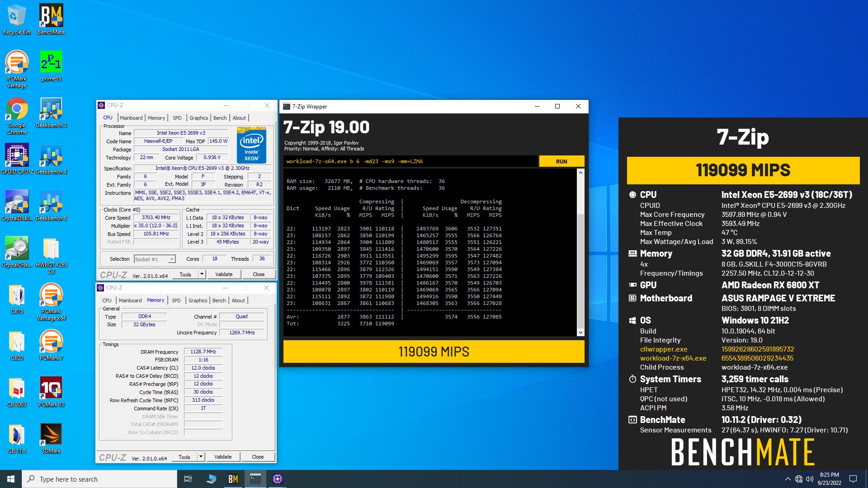Screen dimensions: 868x488
Task: Open the Recycle Bin desktop icon
Action: pyautogui.click(x=17, y=19)
